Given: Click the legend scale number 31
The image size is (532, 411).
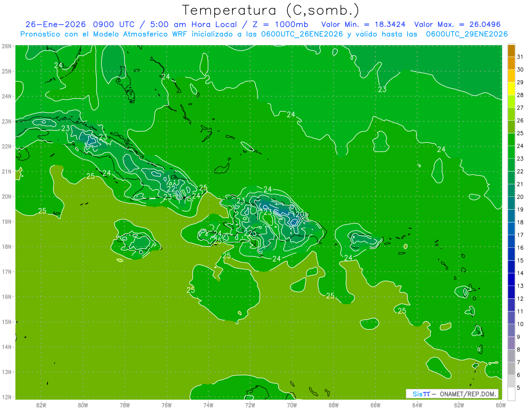Looking at the screenshot, I should click(520, 57).
